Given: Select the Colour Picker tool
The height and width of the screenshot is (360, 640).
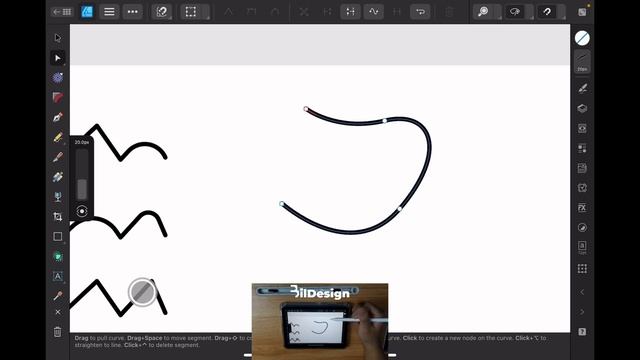Looking at the screenshot, I should (x=58, y=296).
